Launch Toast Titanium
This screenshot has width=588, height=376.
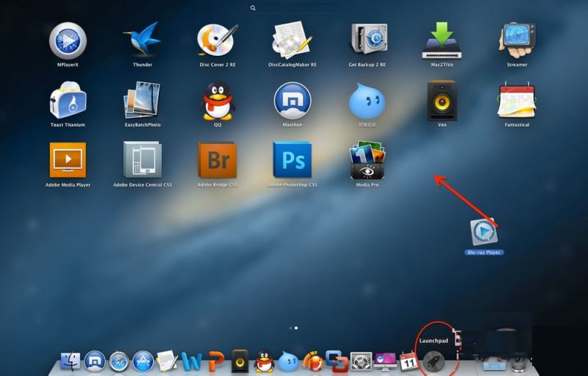point(68,101)
